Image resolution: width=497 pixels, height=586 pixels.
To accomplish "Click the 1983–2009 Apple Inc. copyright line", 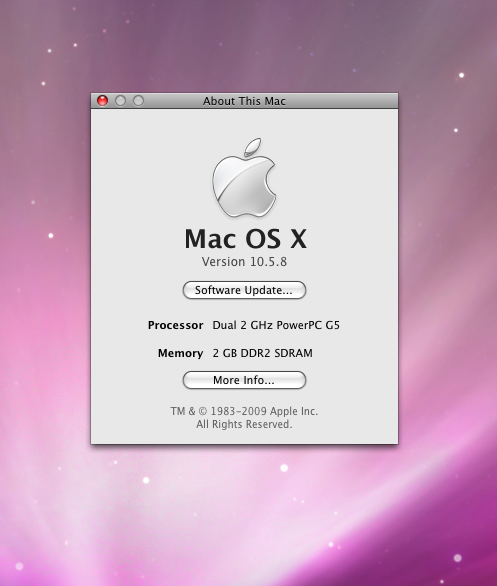I will (x=244, y=411).
